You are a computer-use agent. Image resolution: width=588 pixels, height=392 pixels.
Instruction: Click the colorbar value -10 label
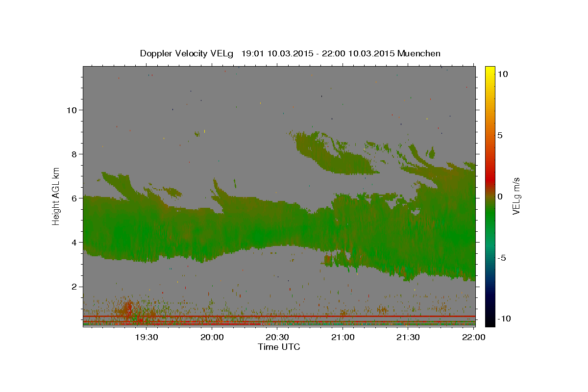click(x=504, y=319)
